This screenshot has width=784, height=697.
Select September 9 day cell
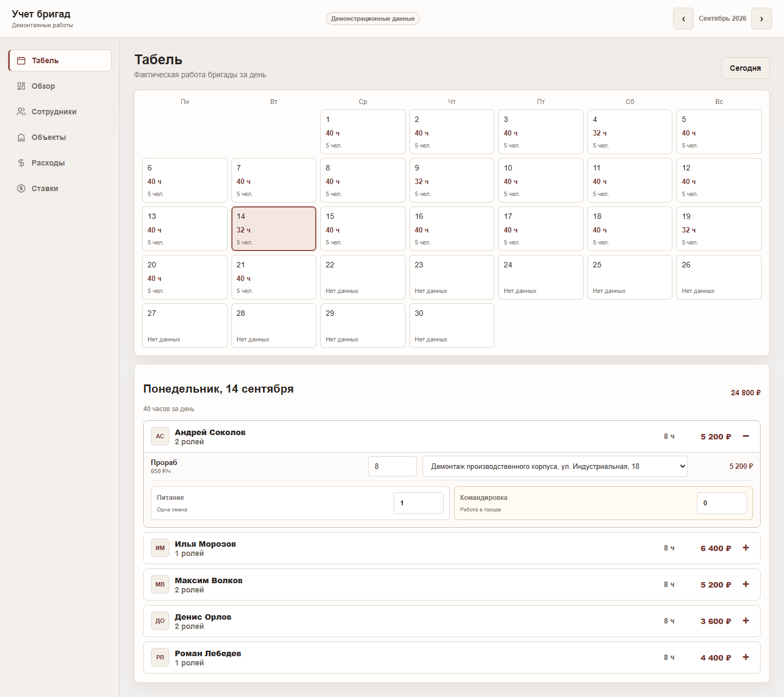[x=452, y=180]
